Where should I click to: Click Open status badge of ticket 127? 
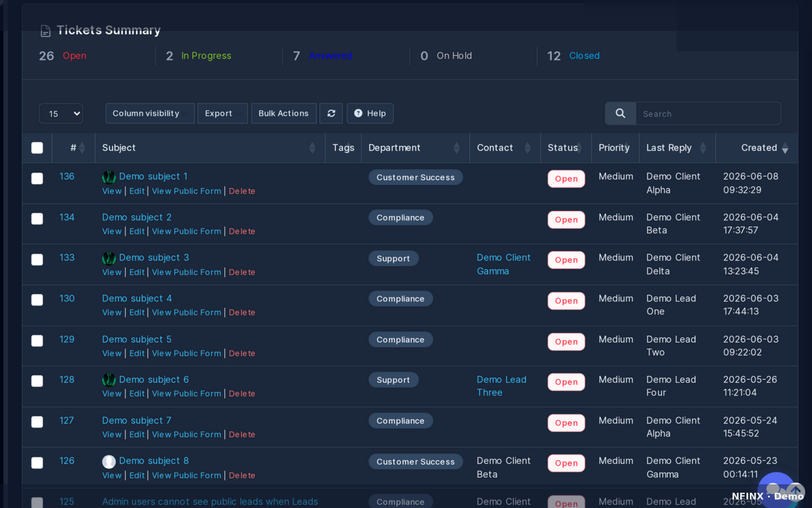566,423
